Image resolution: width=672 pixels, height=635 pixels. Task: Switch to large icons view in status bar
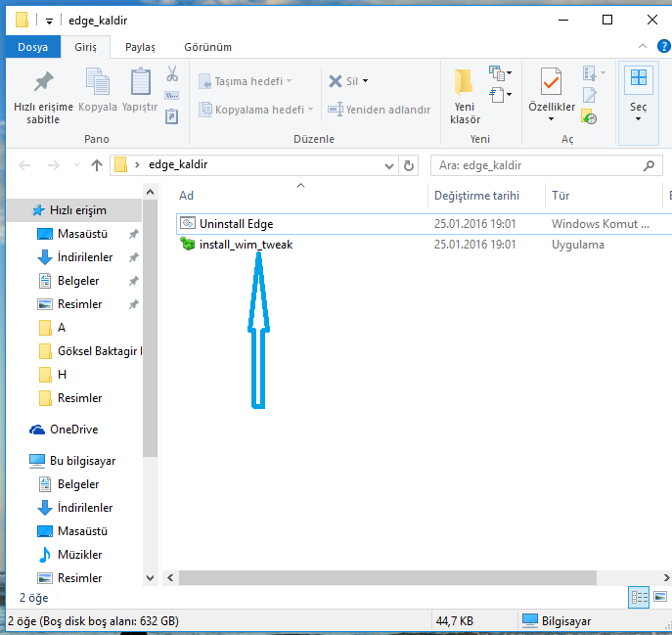pos(661,597)
